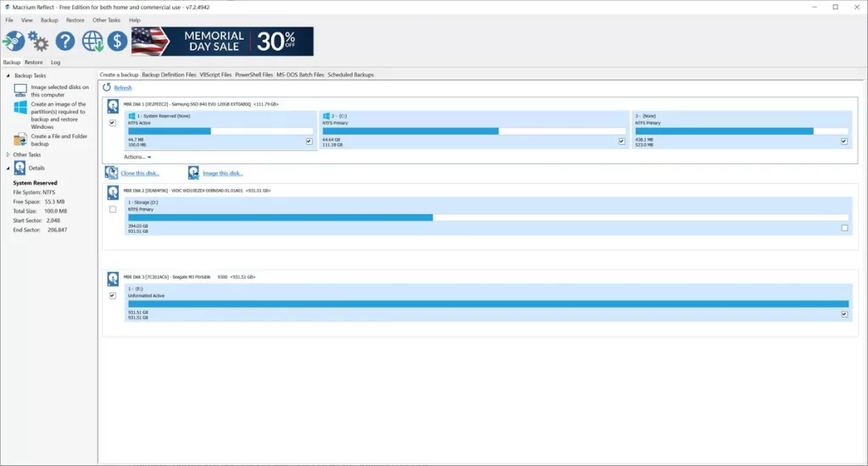Collapse the Backup Tasks section
868x466 pixels.
coord(8,75)
